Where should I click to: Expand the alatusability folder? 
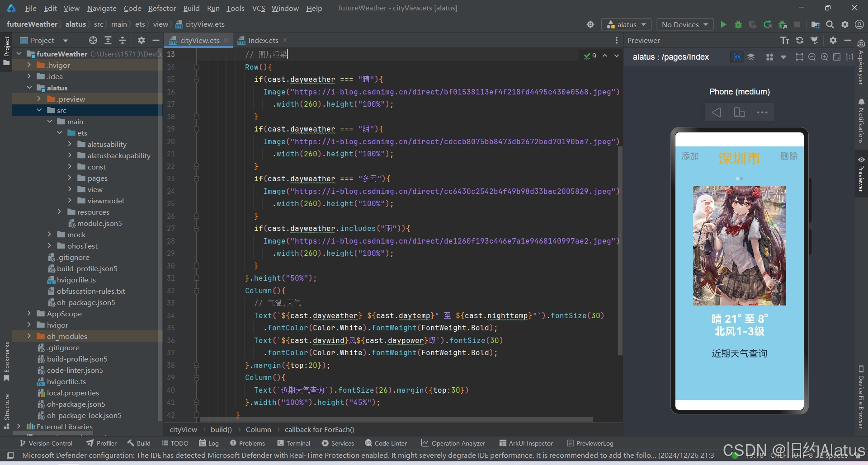click(70, 144)
